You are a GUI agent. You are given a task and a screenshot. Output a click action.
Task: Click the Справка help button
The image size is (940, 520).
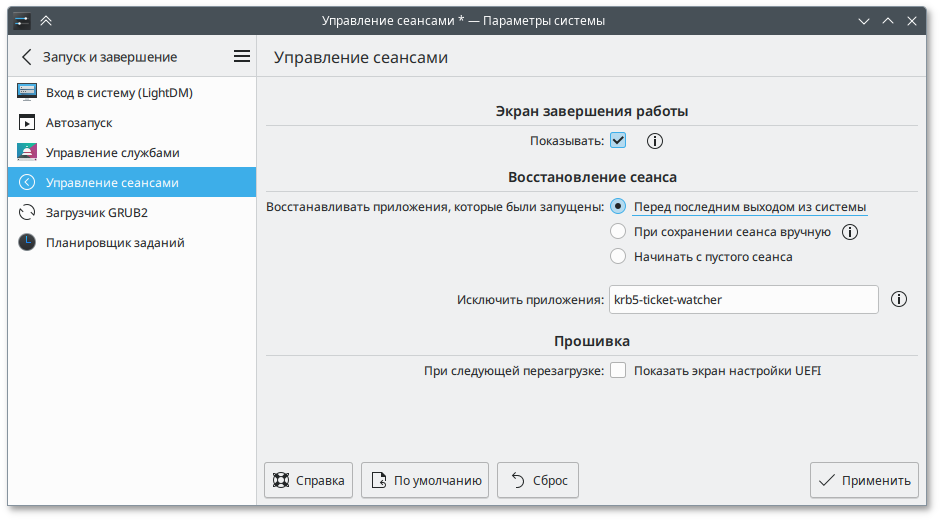click(308, 480)
